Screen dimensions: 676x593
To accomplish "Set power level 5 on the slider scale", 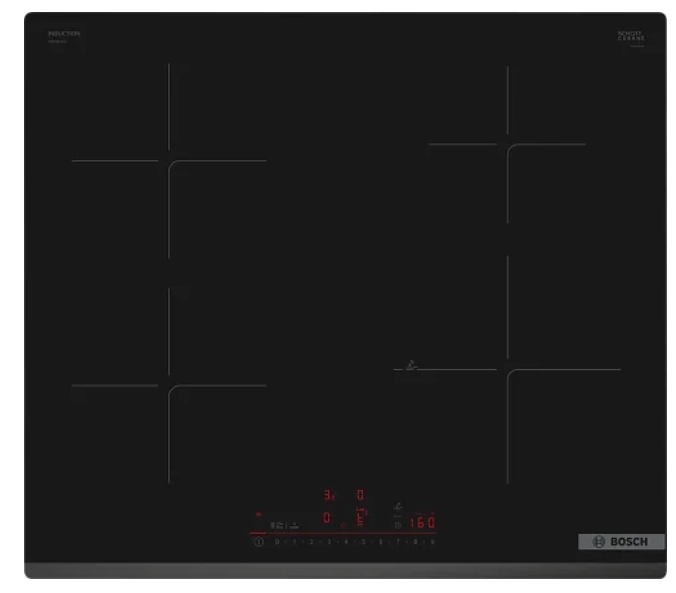I will (x=363, y=542).
